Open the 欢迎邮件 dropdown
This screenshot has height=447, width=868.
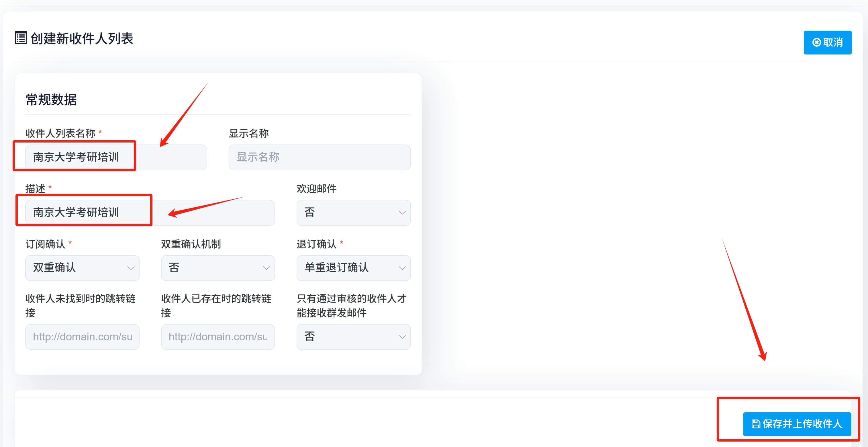353,212
